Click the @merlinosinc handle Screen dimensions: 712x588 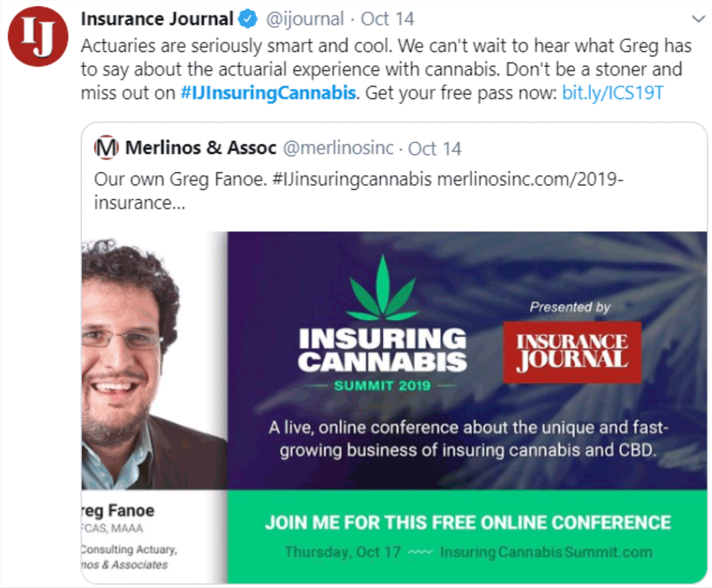[x=339, y=148]
